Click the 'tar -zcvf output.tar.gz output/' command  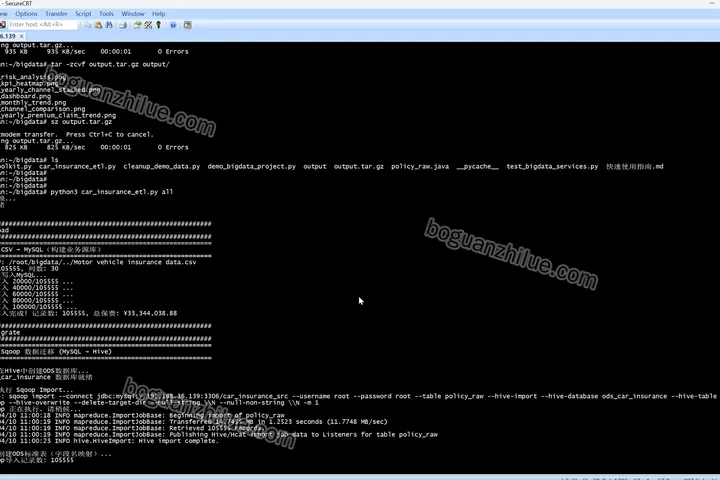click(x=110, y=64)
